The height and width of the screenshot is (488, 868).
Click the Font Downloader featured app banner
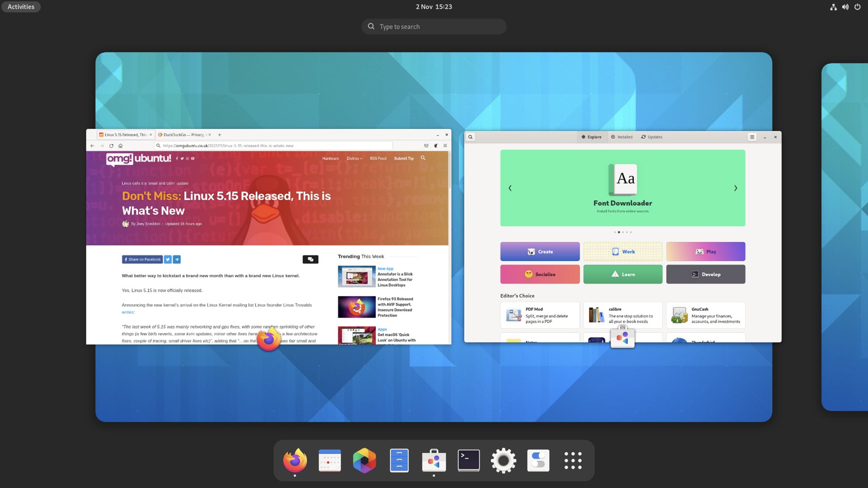623,188
